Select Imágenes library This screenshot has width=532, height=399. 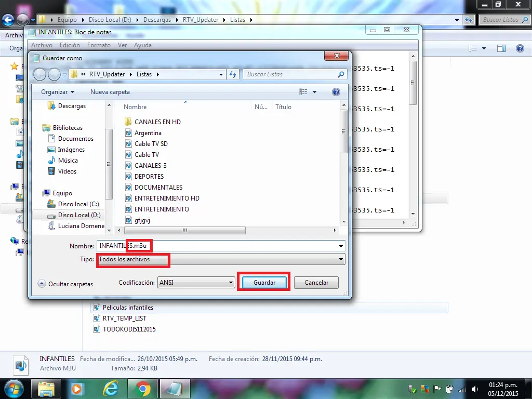(71, 150)
